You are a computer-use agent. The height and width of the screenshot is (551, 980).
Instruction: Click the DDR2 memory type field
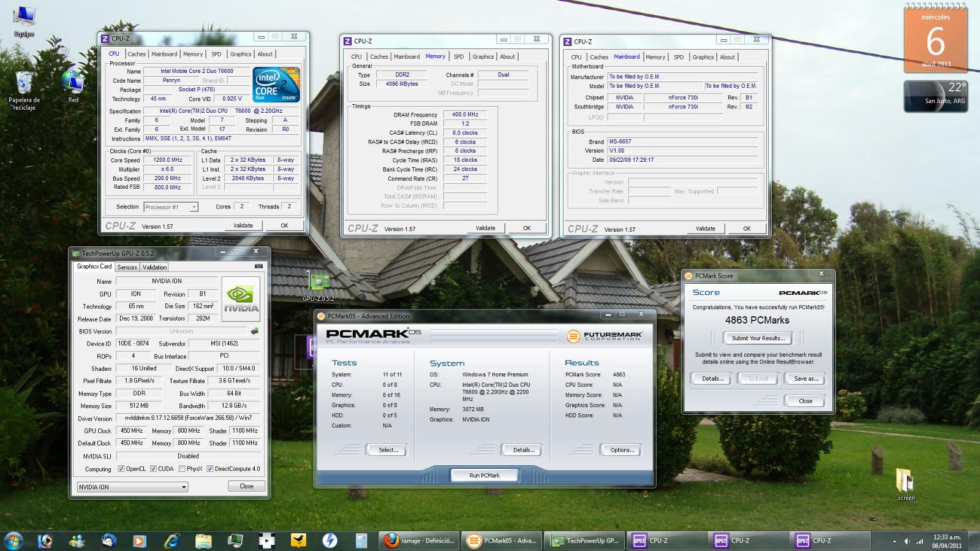click(402, 75)
